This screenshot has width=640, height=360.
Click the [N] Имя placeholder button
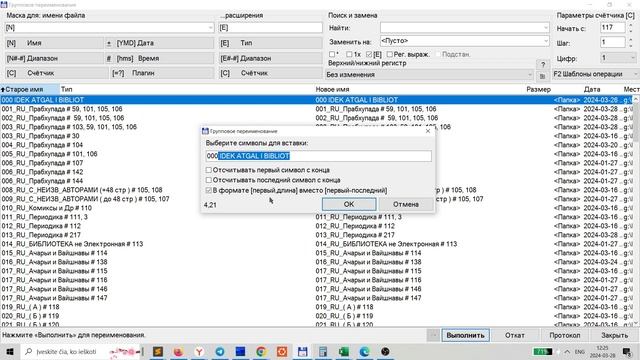tap(54, 43)
